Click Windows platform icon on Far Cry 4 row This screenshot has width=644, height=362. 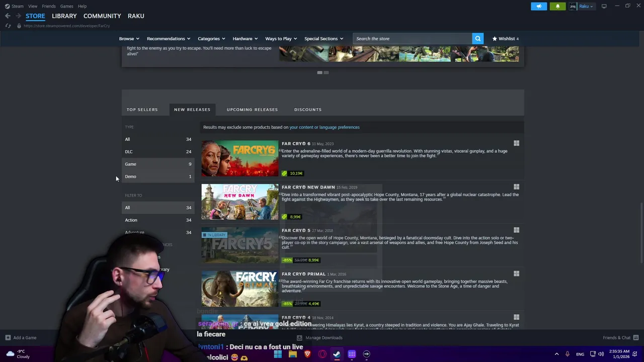coord(516,317)
